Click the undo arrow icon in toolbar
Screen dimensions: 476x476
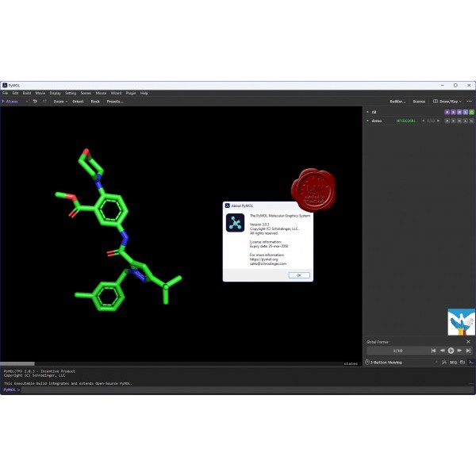click(x=34, y=102)
